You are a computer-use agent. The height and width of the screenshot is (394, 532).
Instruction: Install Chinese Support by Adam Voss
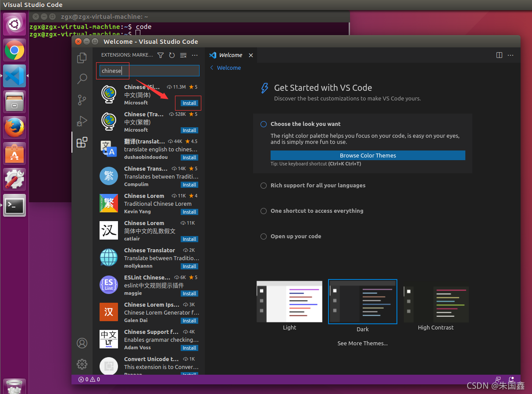click(189, 348)
